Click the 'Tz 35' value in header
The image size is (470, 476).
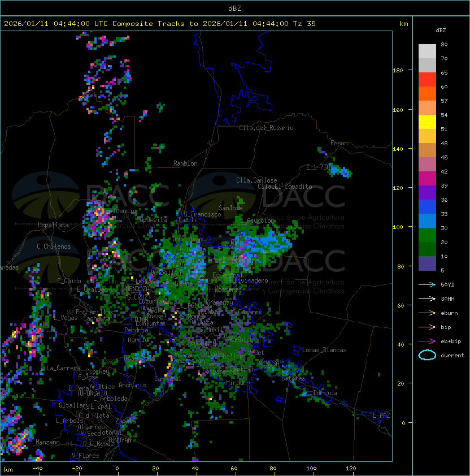tap(304, 24)
